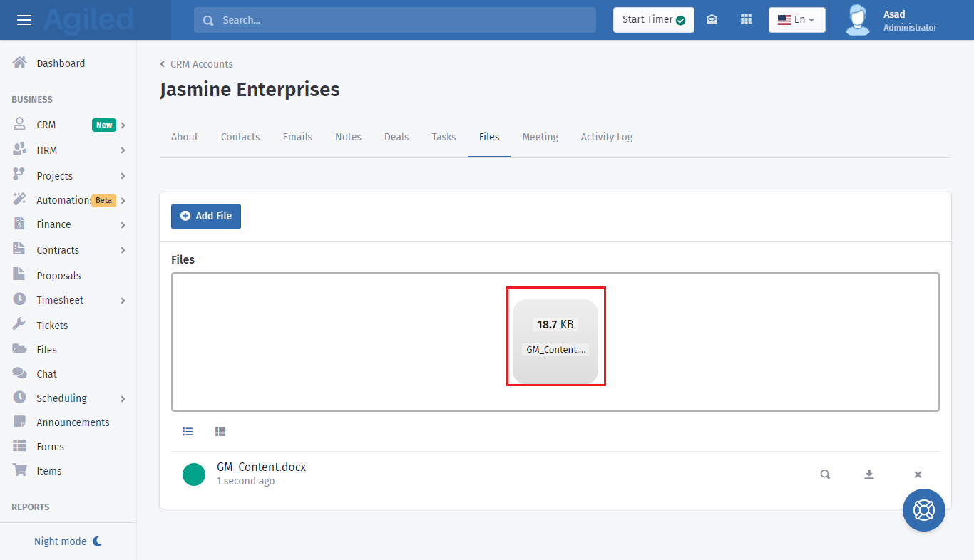Delete GM_Content.docx using the x icon
Image resolution: width=974 pixels, height=560 pixels.
[918, 475]
